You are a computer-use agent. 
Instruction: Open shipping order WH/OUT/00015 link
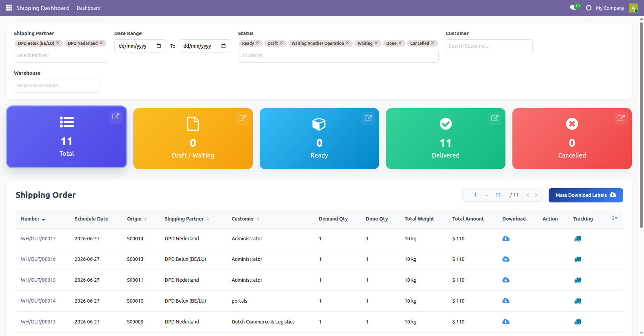pos(38,280)
